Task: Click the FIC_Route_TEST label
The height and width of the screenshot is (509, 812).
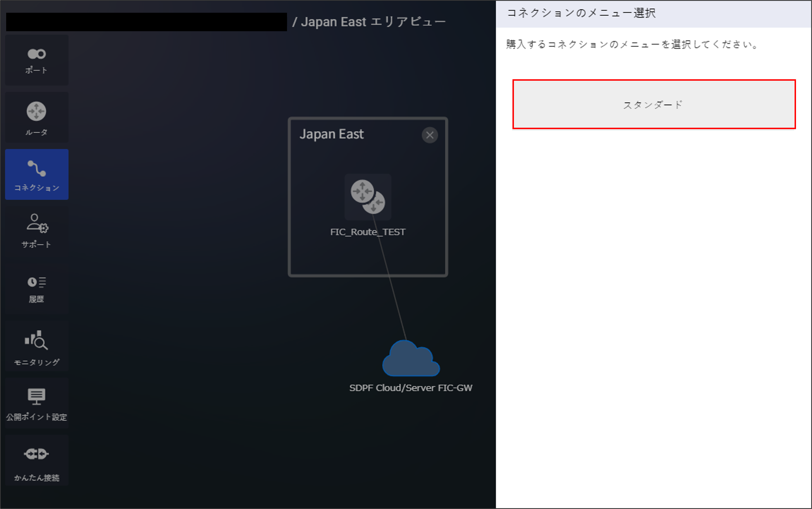Action: pyautogui.click(x=368, y=232)
